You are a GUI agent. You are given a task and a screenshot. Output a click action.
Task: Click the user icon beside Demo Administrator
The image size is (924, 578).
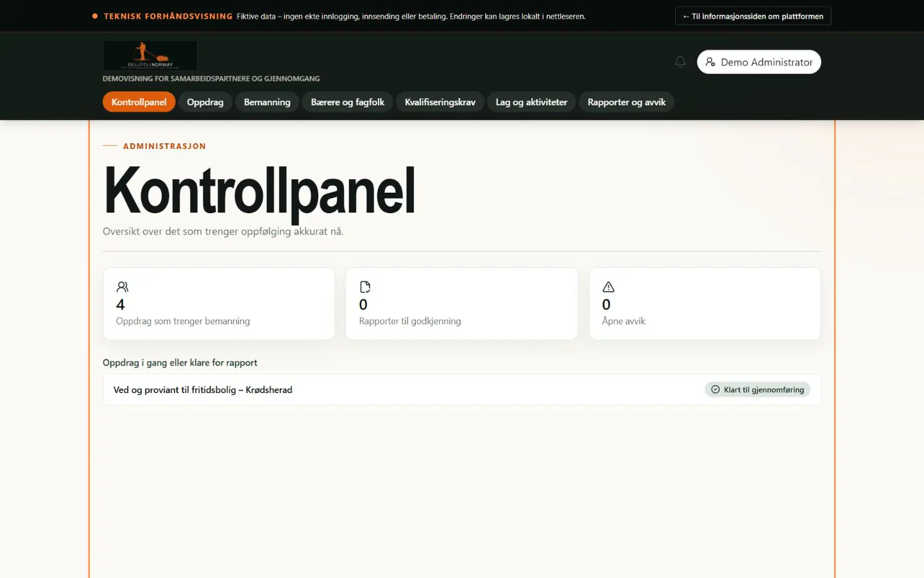point(710,62)
